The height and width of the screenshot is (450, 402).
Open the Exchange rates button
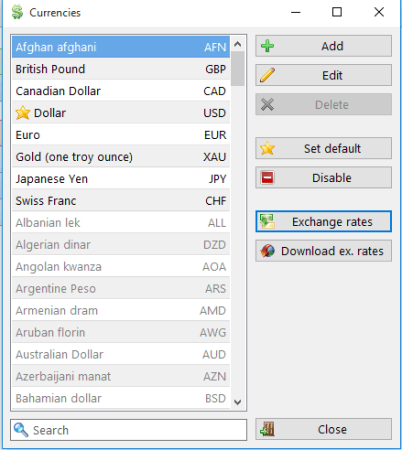(324, 222)
